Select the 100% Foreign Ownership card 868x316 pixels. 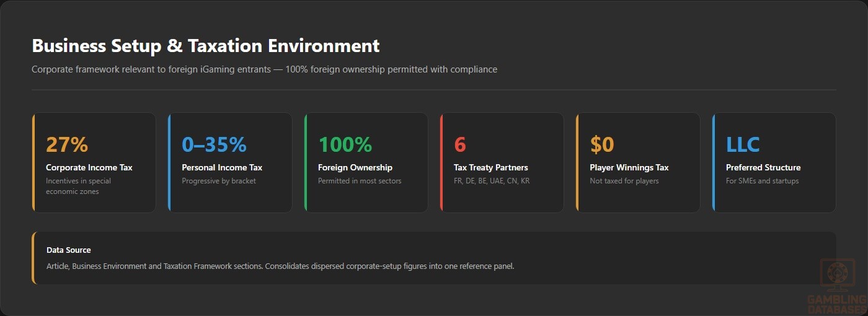coord(366,162)
